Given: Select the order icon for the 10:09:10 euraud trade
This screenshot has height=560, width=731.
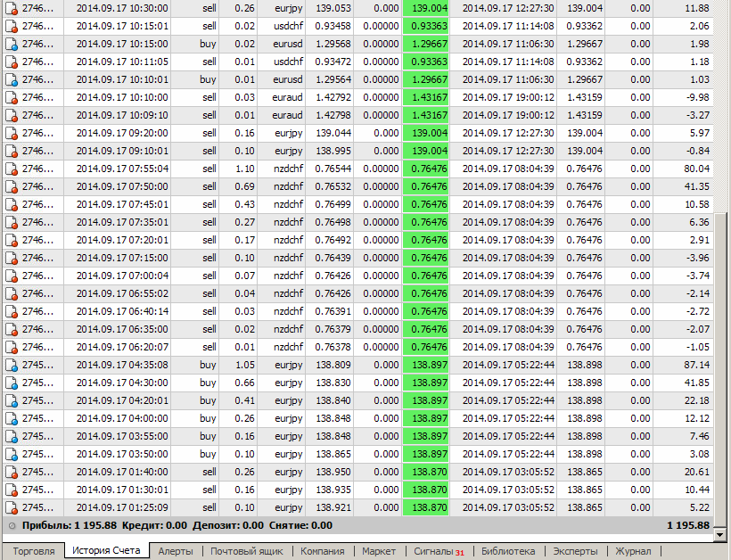Looking at the screenshot, I should coord(12,116).
